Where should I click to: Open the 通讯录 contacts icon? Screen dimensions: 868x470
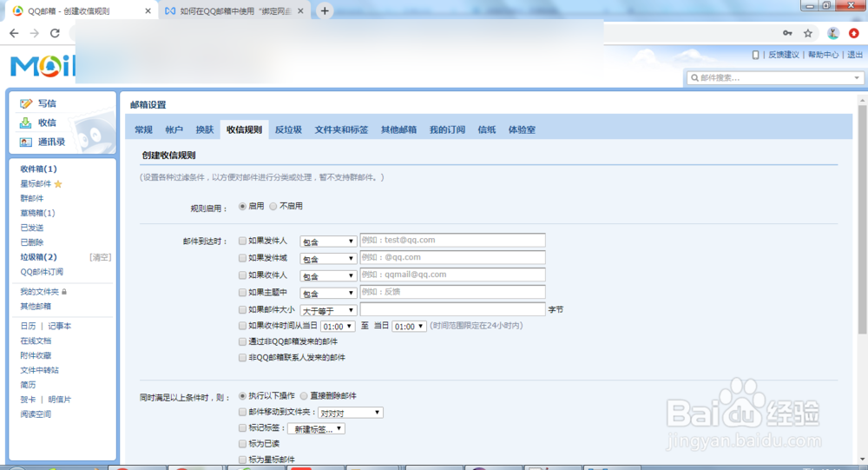pos(26,142)
